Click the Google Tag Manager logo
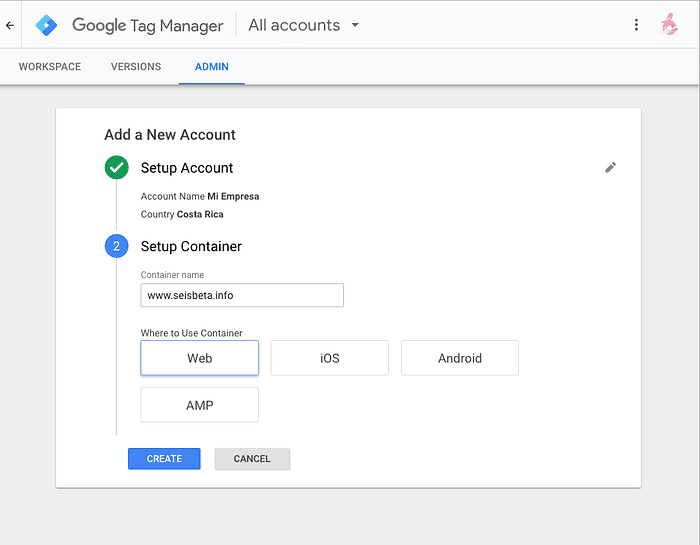Screen dimensions: 700x545 click(x=46, y=25)
